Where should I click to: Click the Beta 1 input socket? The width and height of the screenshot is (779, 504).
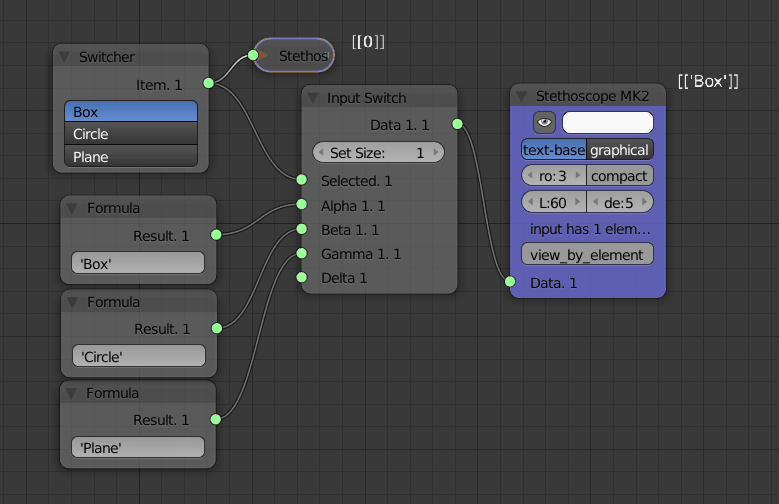click(x=302, y=229)
